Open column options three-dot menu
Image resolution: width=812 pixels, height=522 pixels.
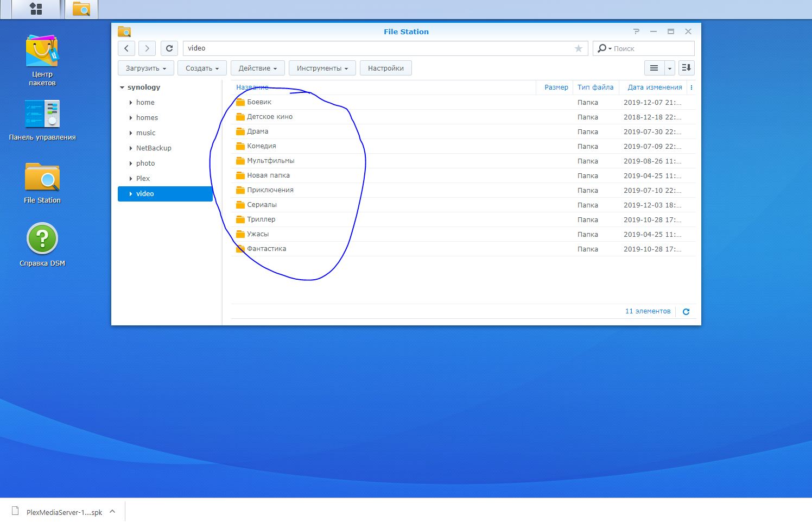click(x=692, y=87)
